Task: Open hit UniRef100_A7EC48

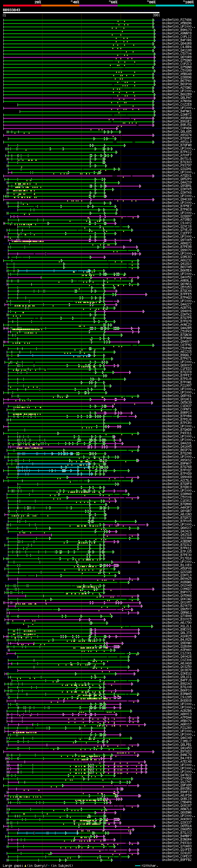Action: (176, 761)
